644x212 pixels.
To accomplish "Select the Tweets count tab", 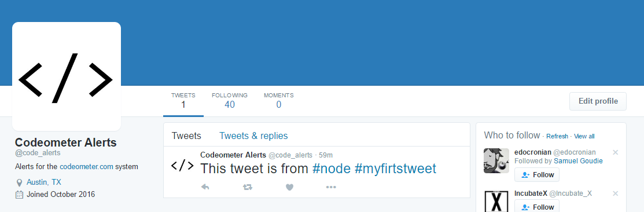I will pyautogui.click(x=183, y=101).
